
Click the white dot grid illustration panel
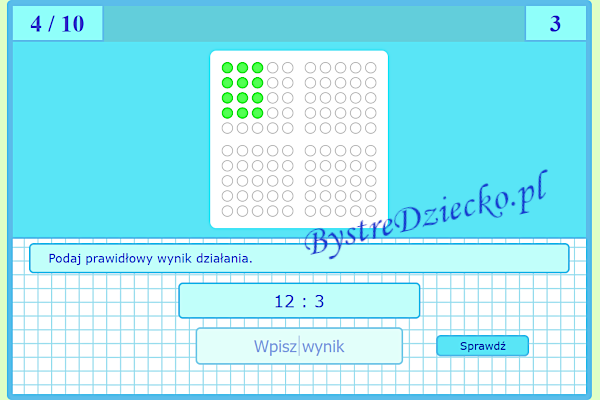click(299, 139)
